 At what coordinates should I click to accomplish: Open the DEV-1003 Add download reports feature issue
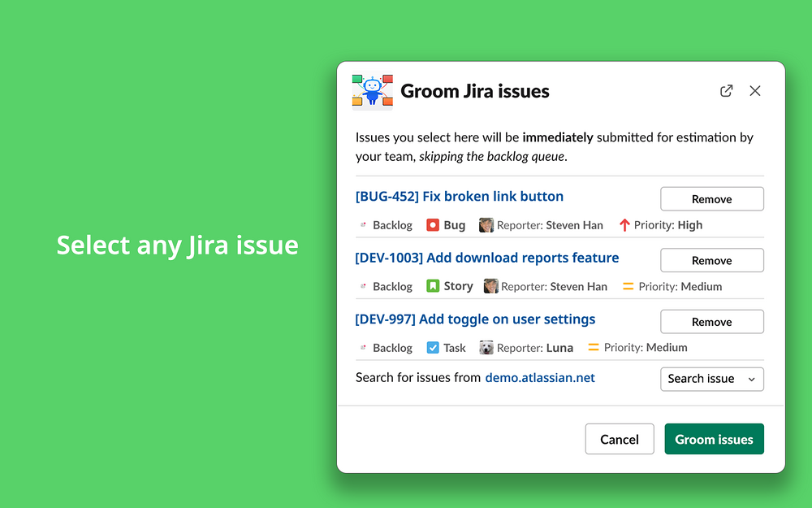pos(486,258)
